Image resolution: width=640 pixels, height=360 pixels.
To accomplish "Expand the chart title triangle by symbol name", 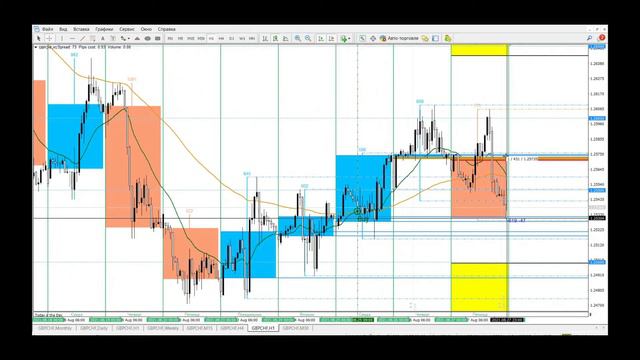I will click(x=36, y=47).
